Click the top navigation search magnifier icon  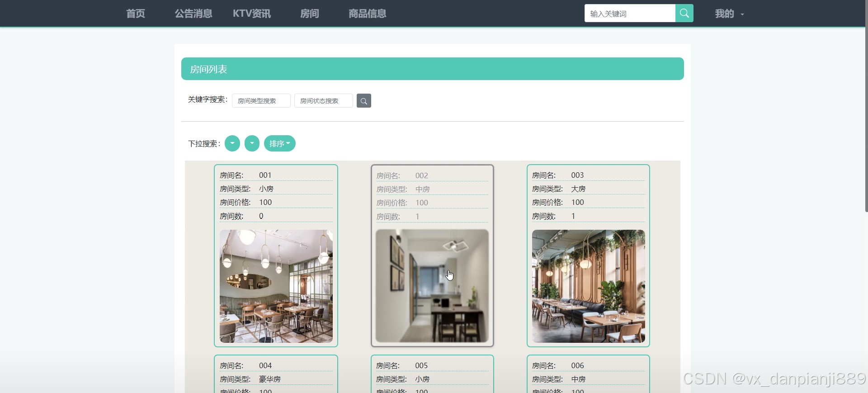click(x=684, y=14)
